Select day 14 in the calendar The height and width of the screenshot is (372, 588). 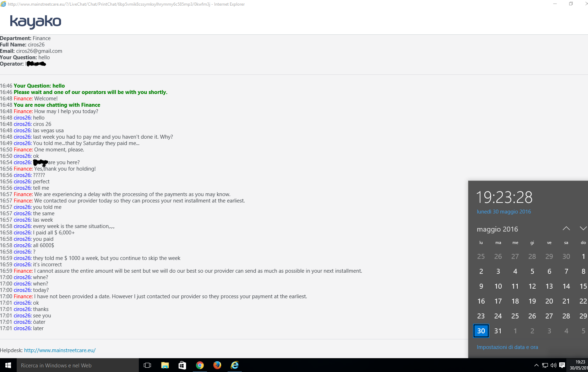[566, 286]
